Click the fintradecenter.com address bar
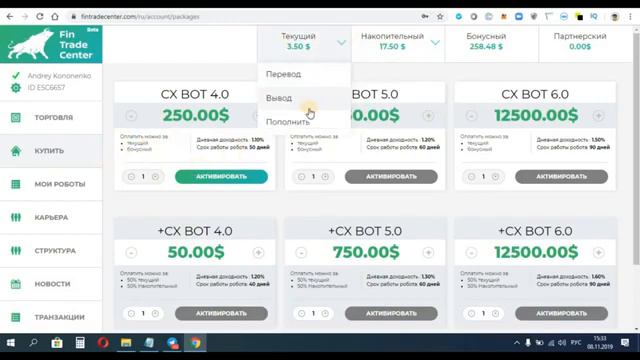640x360 pixels. pyautogui.click(x=245, y=17)
